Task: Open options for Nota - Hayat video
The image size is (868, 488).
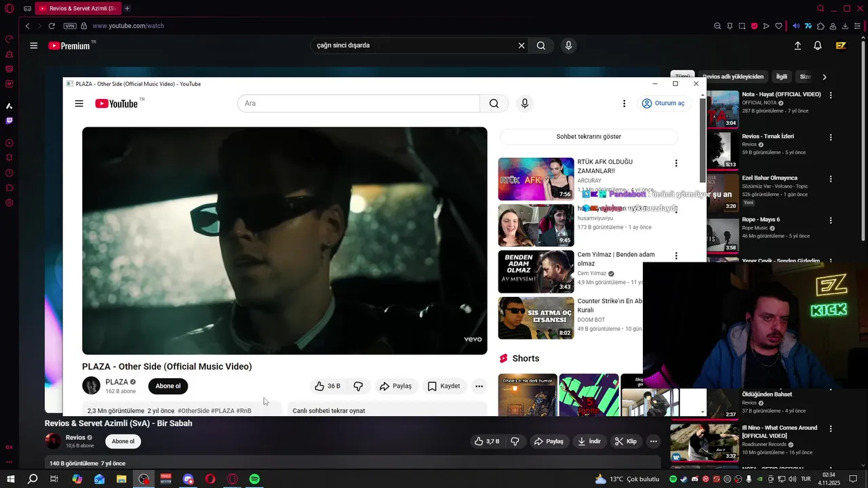Action: tap(831, 96)
